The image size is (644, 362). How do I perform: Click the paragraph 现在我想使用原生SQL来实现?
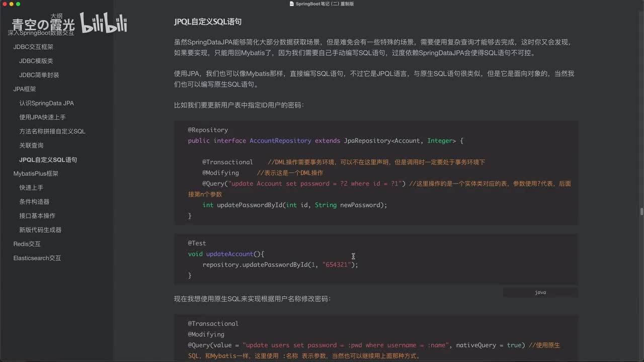pos(253,298)
